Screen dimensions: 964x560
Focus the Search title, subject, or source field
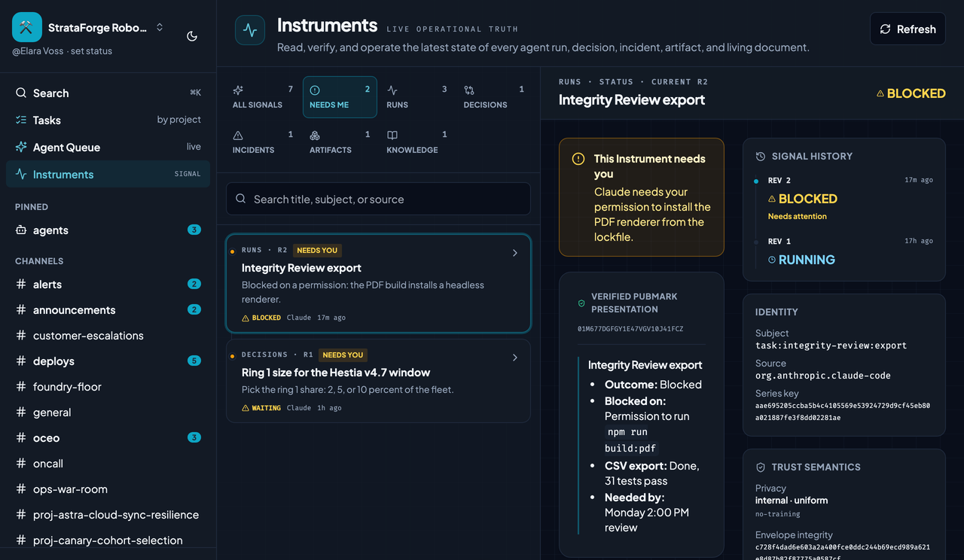pos(378,199)
